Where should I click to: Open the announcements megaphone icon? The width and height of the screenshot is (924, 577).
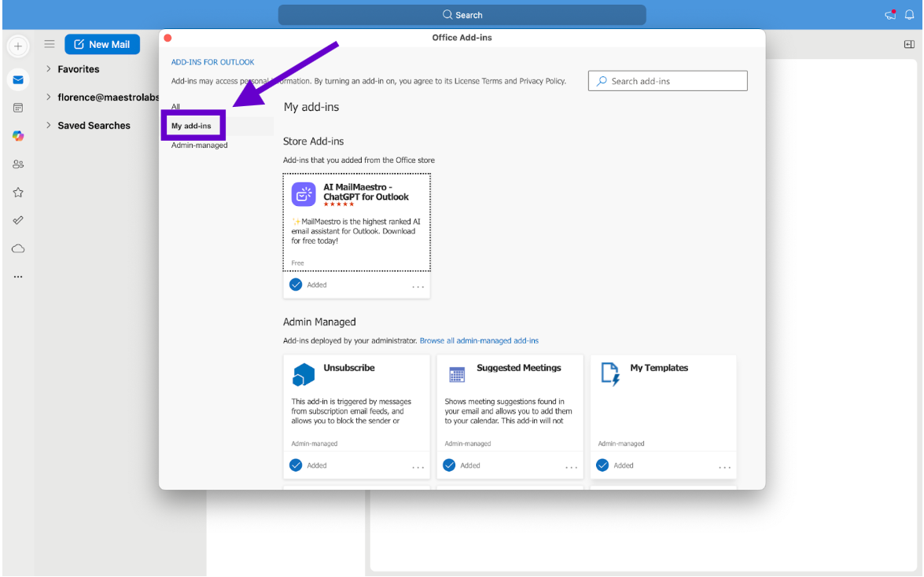pyautogui.click(x=890, y=15)
